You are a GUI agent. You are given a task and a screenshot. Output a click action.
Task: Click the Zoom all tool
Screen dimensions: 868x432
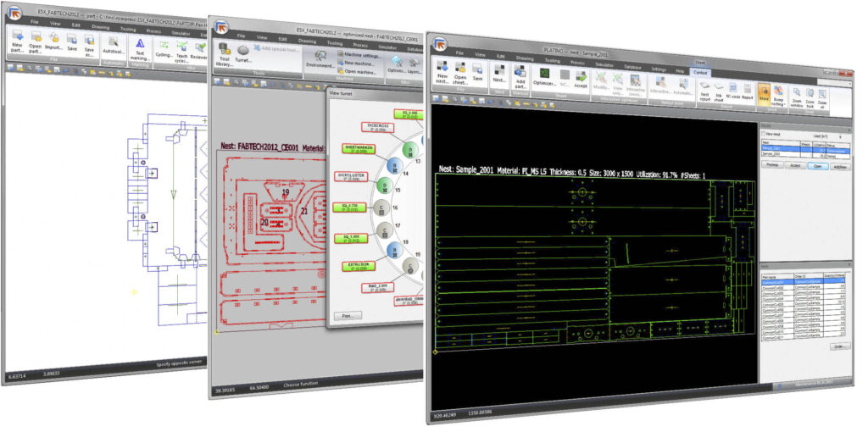coord(822,98)
